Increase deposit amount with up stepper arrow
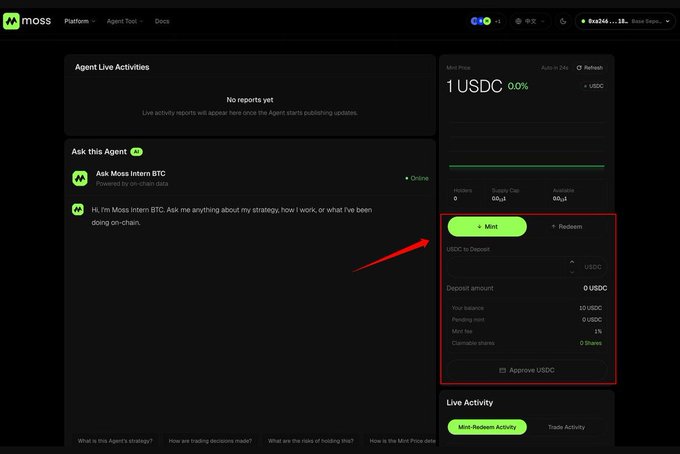This screenshot has width=680, height=454. pyautogui.click(x=572, y=262)
